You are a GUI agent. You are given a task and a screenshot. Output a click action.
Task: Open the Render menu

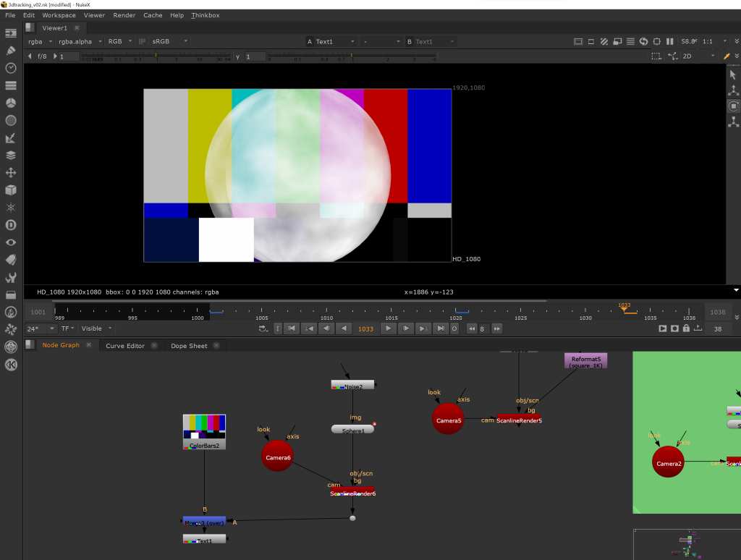point(124,15)
